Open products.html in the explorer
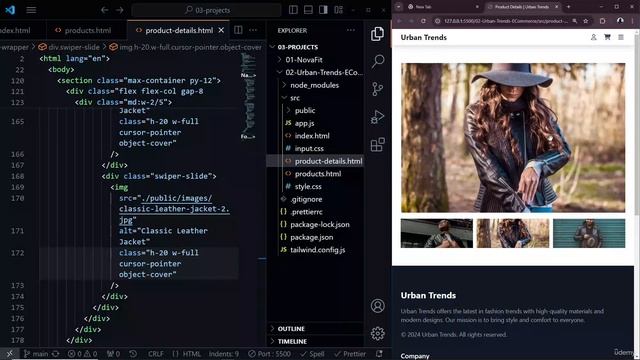This screenshot has width=640, height=360. click(x=318, y=173)
